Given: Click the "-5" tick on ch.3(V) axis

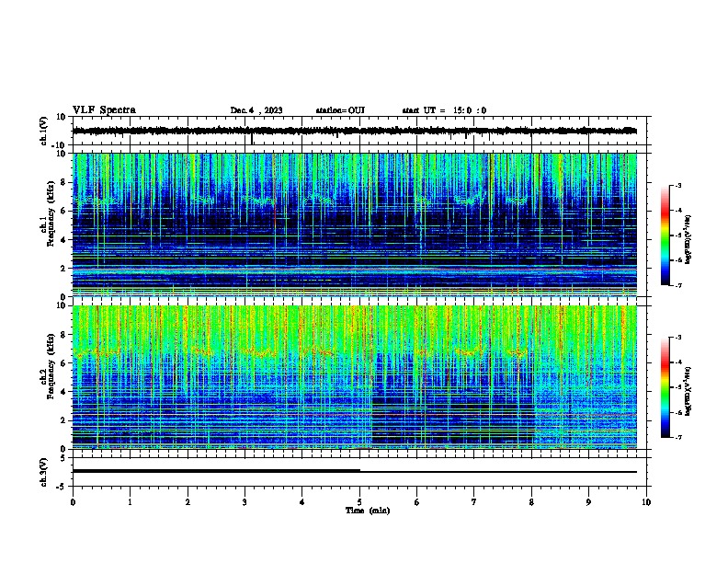Looking at the screenshot, I should point(62,487).
